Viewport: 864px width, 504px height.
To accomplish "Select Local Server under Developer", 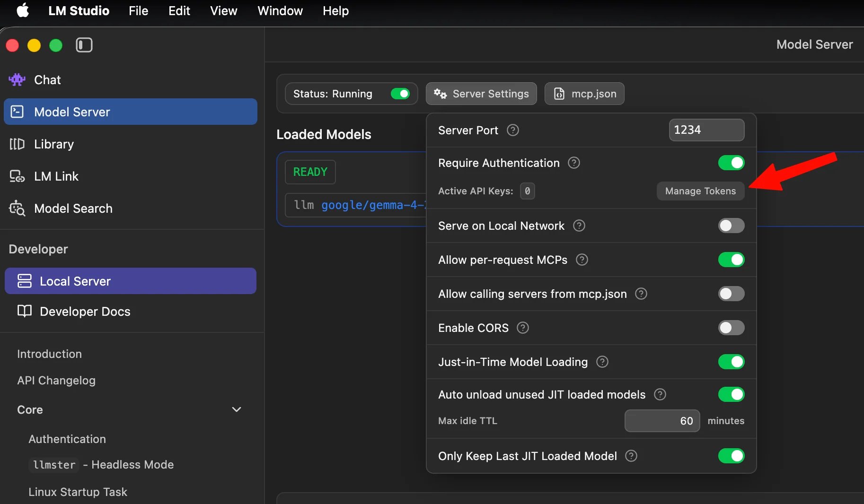I will pos(130,281).
